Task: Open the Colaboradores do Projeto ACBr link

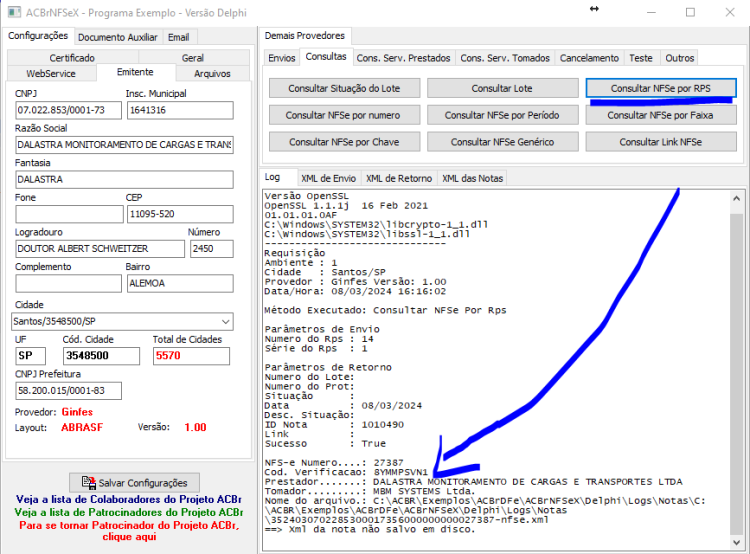Action: [129, 499]
